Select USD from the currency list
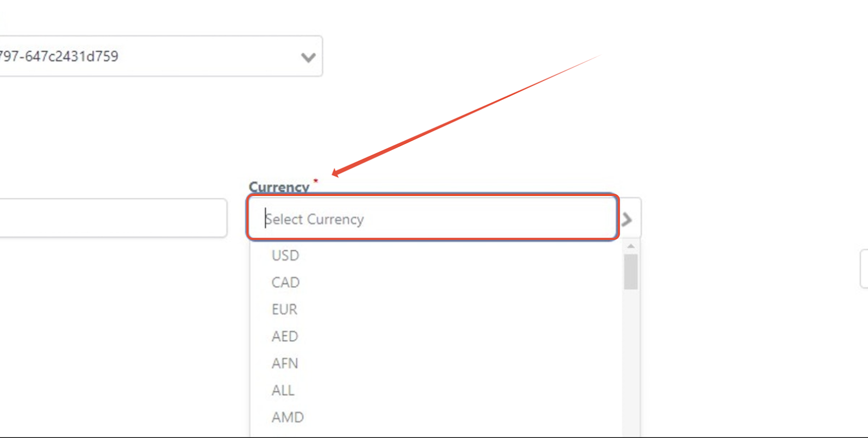Image resolution: width=868 pixels, height=438 pixels. coord(285,255)
